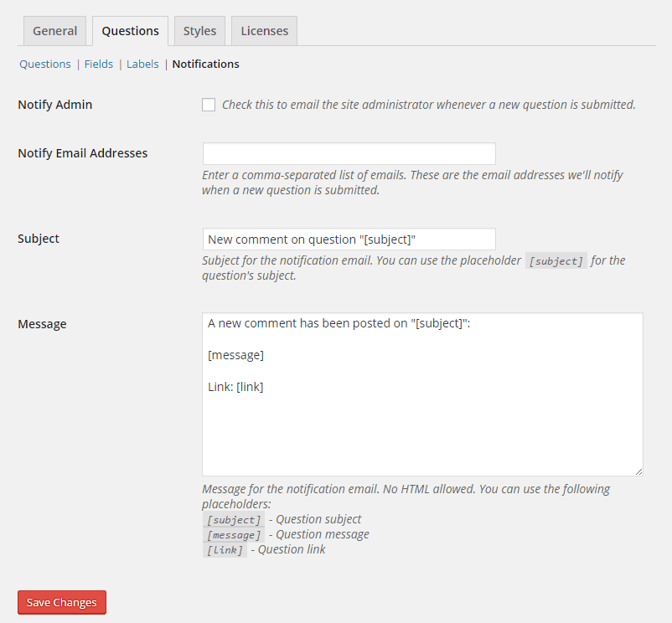Click the [link] placeholder code tag
Image resolution: width=672 pixels, height=623 pixels.
pos(225,550)
